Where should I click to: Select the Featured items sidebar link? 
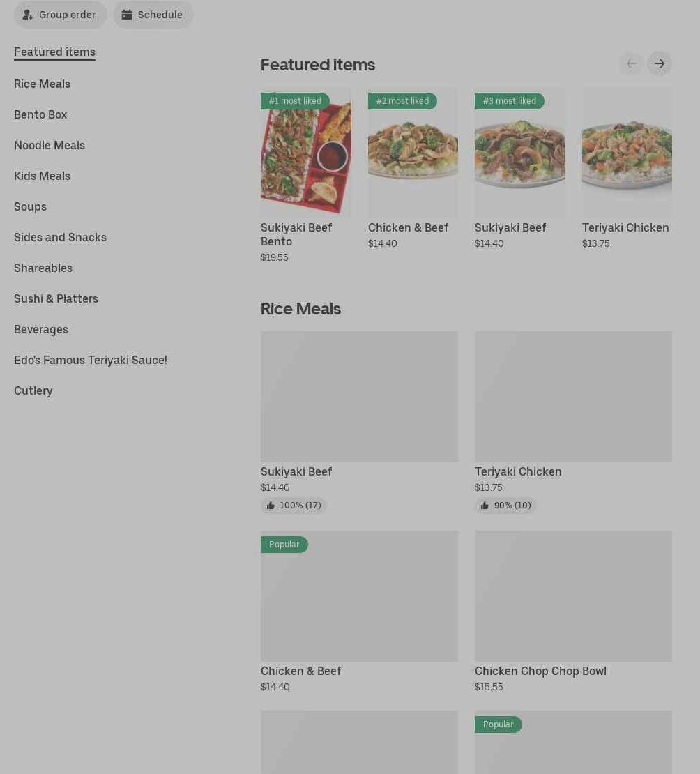point(54,52)
